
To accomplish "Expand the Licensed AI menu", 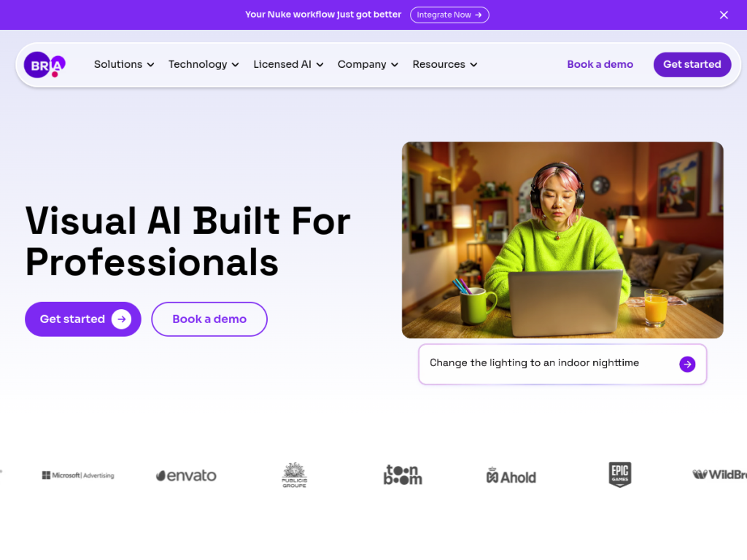I will point(288,64).
